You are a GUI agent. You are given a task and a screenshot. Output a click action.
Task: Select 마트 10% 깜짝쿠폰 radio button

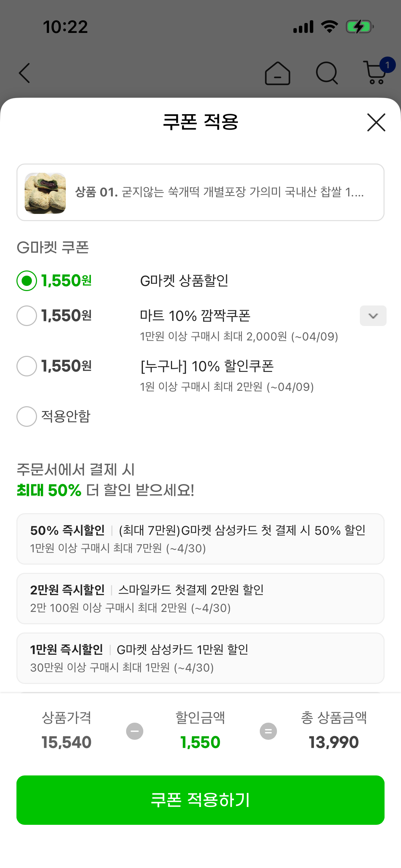tap(27, 316)
